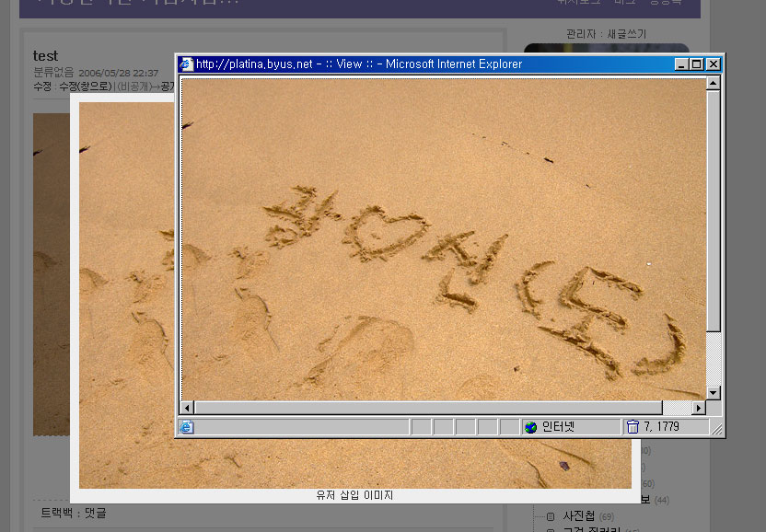Click the horizontal scrollbar thumb in the View window
Screen dimensions: 766x532
click(428, 408)
